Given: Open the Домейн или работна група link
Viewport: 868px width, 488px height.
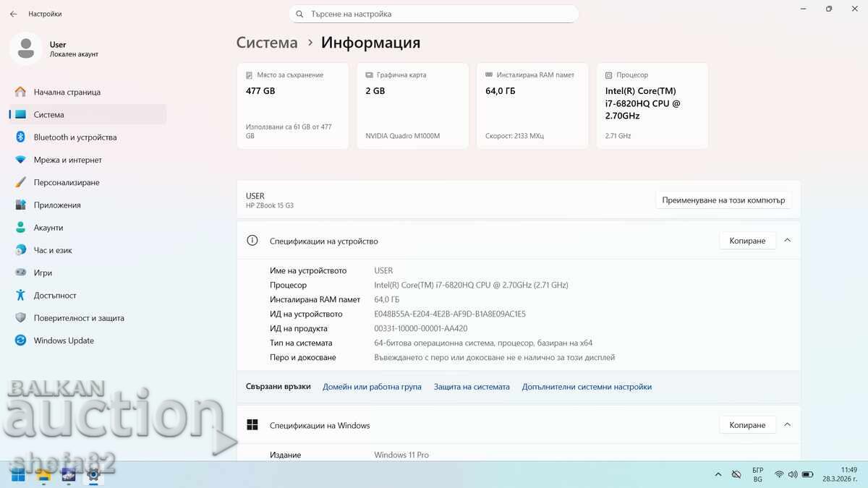Looking at the screenshot, I should (372, 387).
